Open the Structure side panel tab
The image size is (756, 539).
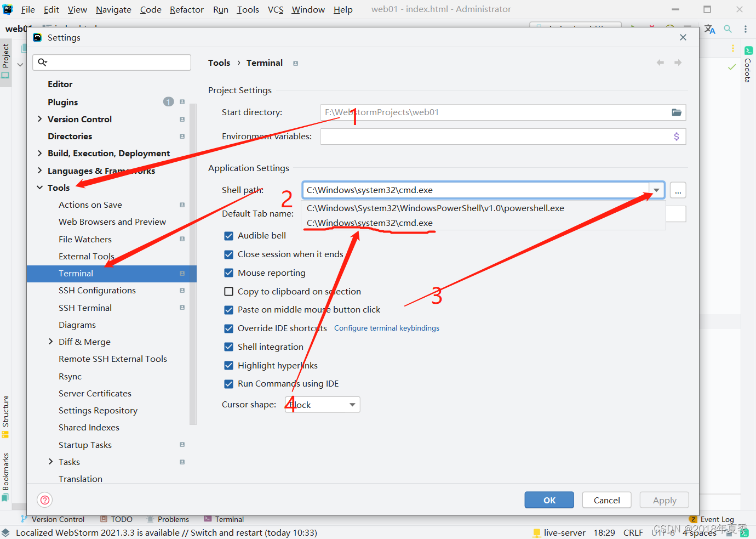click(x=5, y=417)
